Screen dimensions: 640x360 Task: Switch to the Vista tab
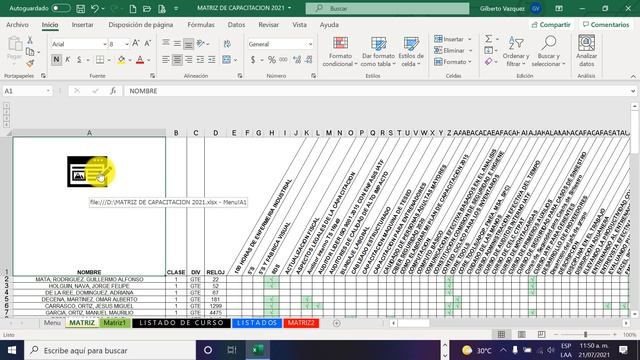coord(299,25)
